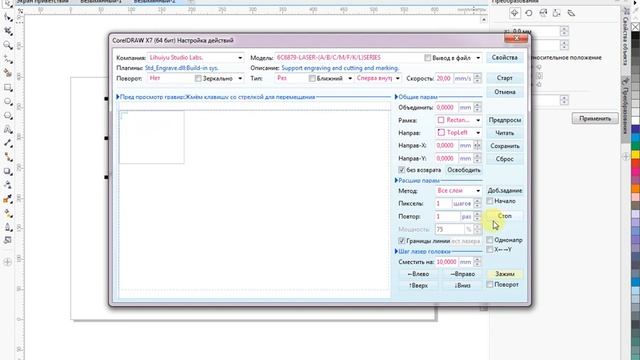This screenshot has width=640, height=360.
Task: Collapse the Расшир парам section triangle
Action: pyautogui.click(x=396, y=180)
